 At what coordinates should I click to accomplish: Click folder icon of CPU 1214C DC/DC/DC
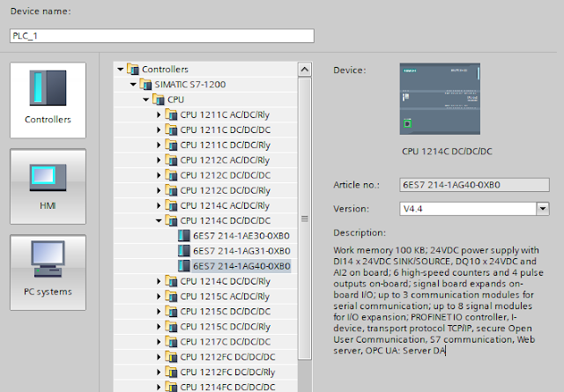[x=171, y=220]
